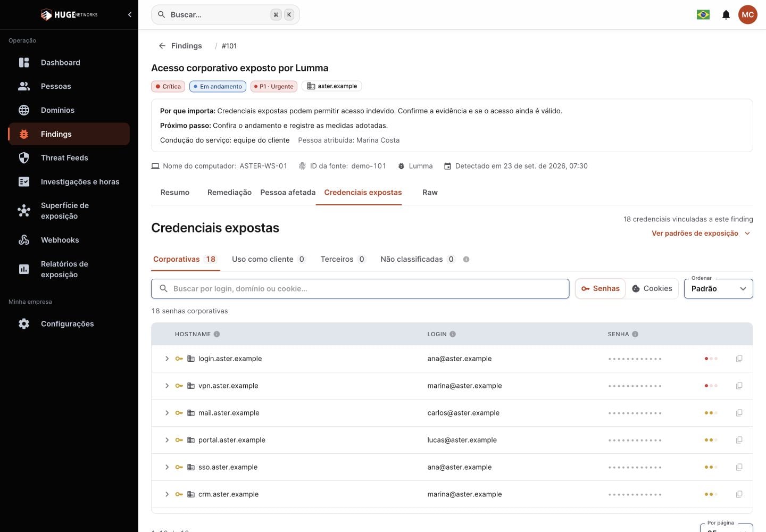Screen dimensions: 766x532
Task: Copy password for portal.aster.example row
Action: tap(739, 440)
